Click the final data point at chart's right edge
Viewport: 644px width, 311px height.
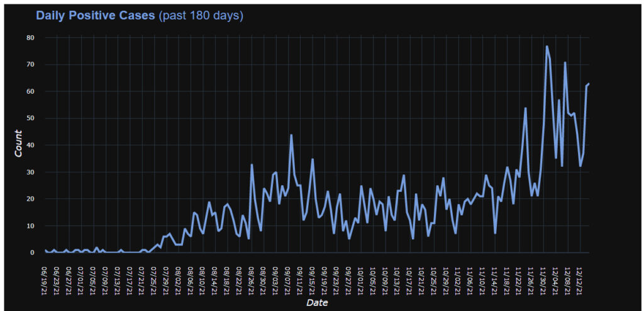point(589,84)
